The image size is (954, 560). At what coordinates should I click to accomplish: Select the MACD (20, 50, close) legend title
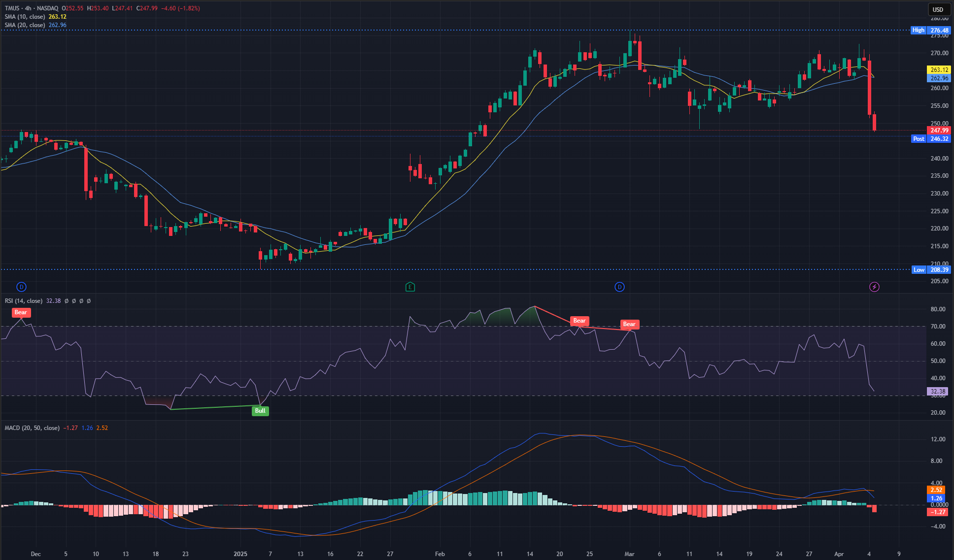click(32, 428)
